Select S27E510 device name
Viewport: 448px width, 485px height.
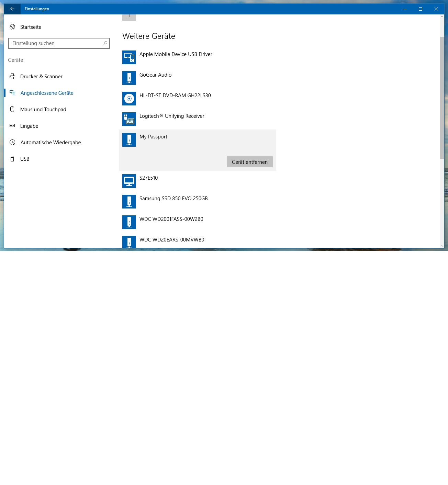pyautogui.click(x=148, y=178)
